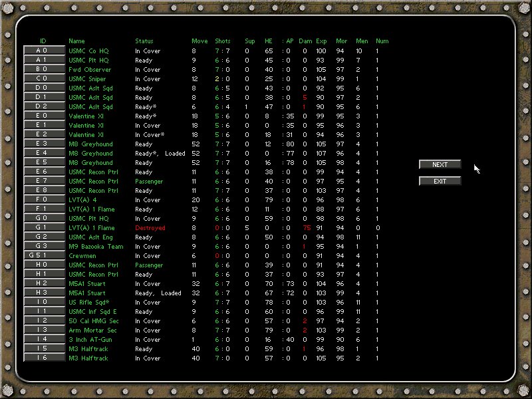Viewport: 532px width, 399px height.
Task: Select unit ID button B 0
Action: click(x=44, y=69)
